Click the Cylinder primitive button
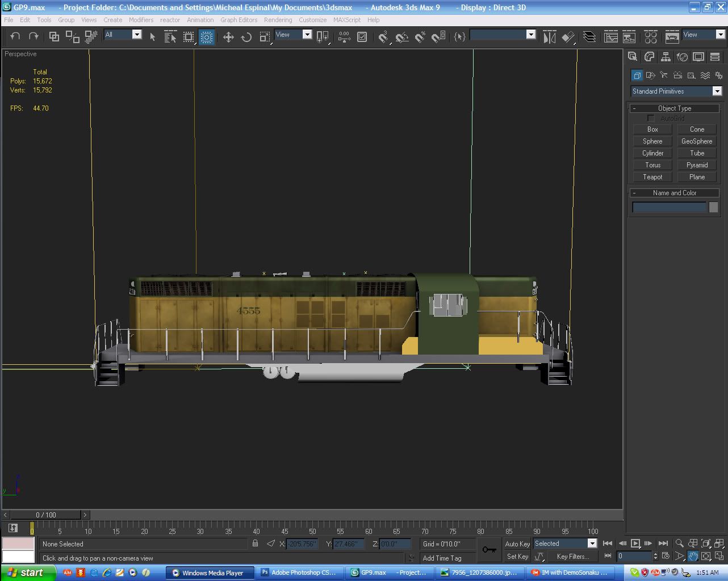Screen dimensions: 728x581 [652, 153]
